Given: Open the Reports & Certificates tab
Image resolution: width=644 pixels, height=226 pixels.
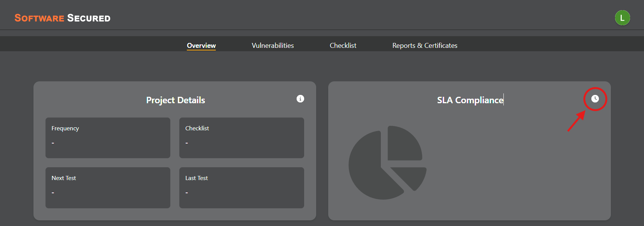Looking at the screenshot, I should pos(425,46).
